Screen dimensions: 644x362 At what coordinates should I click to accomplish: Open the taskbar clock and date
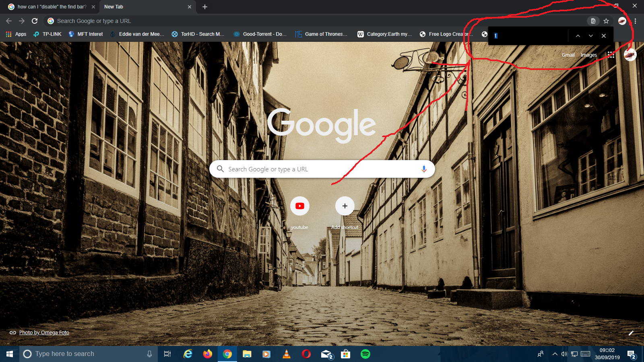[607, 354]
